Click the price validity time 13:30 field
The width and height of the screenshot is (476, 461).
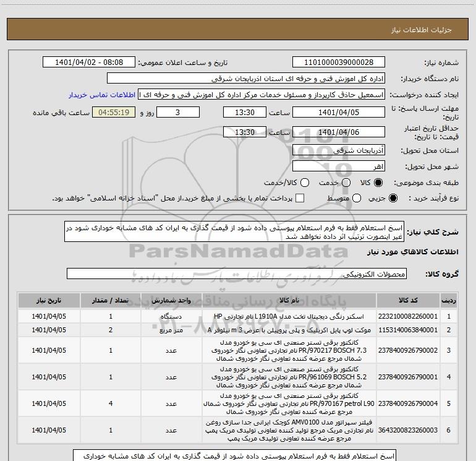tap(245, 132)
